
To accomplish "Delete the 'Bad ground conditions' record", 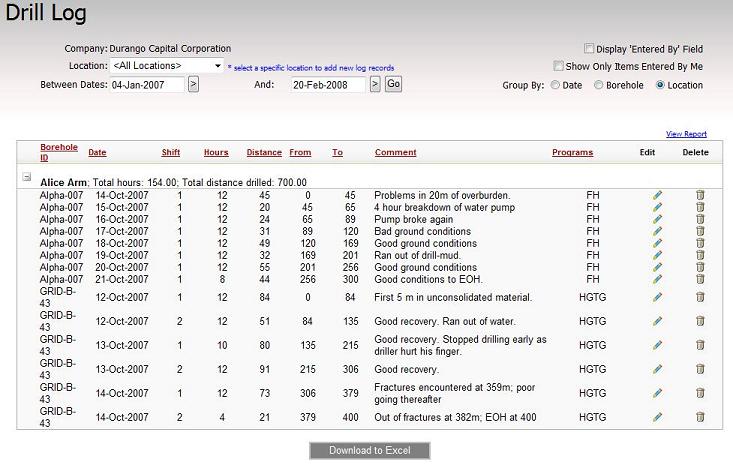I will pos(700,231).
